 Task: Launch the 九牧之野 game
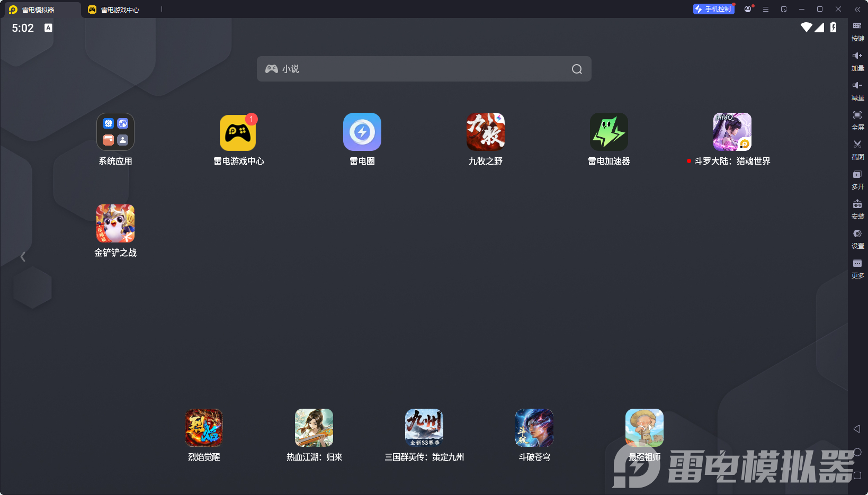click(486, 132)
